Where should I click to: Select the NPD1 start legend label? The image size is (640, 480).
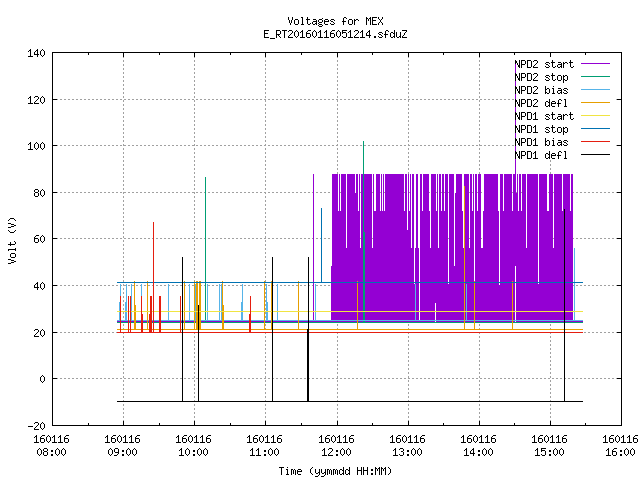pos(544,116)
